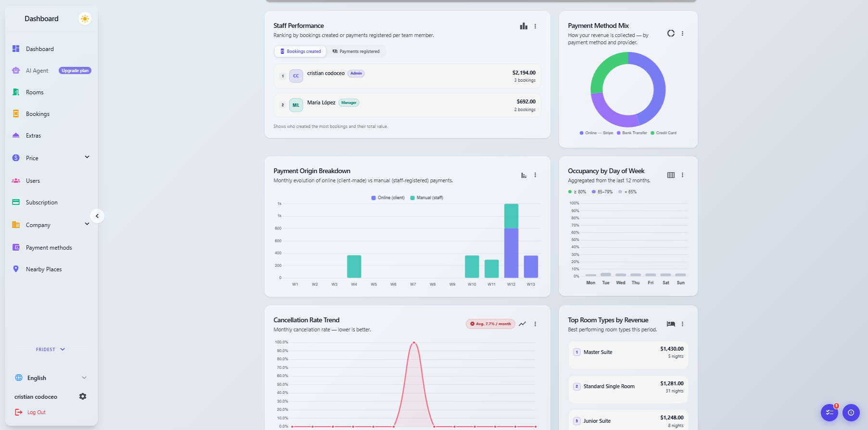Image resolution: width=868 pixels, height=430 pixels.
Task: Click the Company building icon
Action: [x=16, y=225]
